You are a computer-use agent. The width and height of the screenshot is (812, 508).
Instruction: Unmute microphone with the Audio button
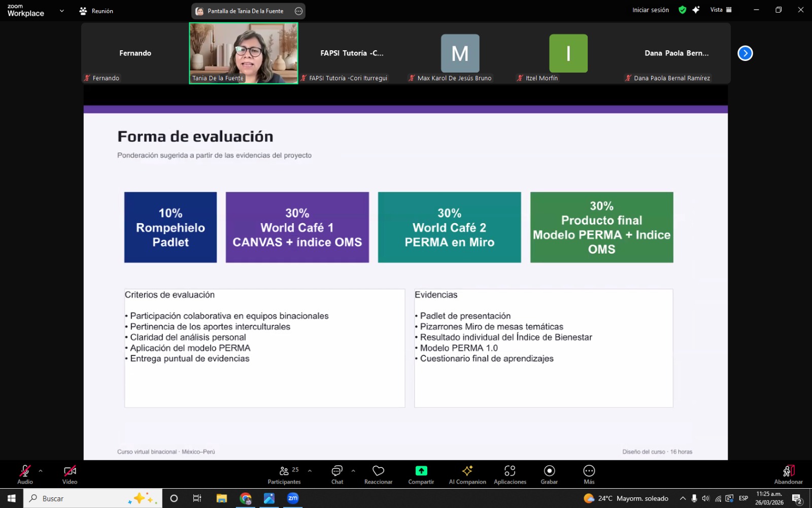(25, 471)
